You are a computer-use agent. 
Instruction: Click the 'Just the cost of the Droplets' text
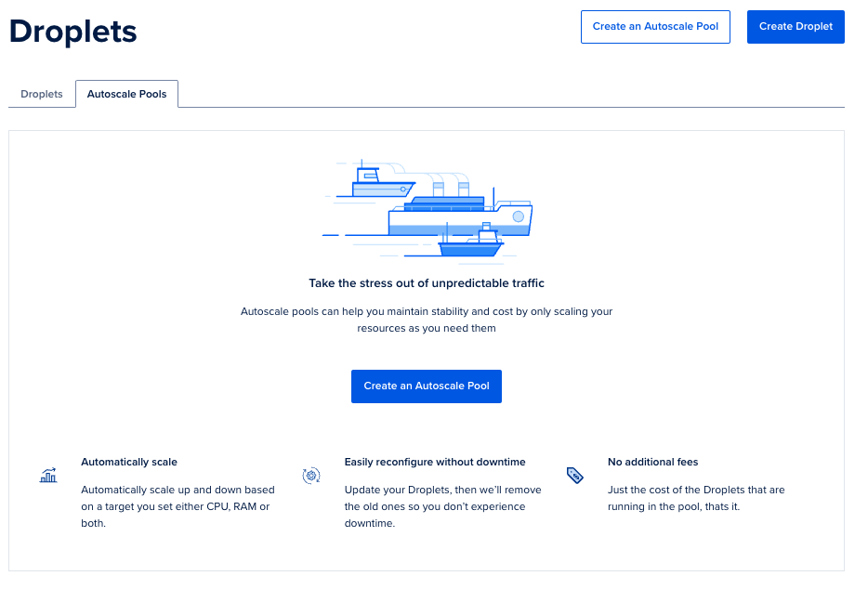coord(696,498)
